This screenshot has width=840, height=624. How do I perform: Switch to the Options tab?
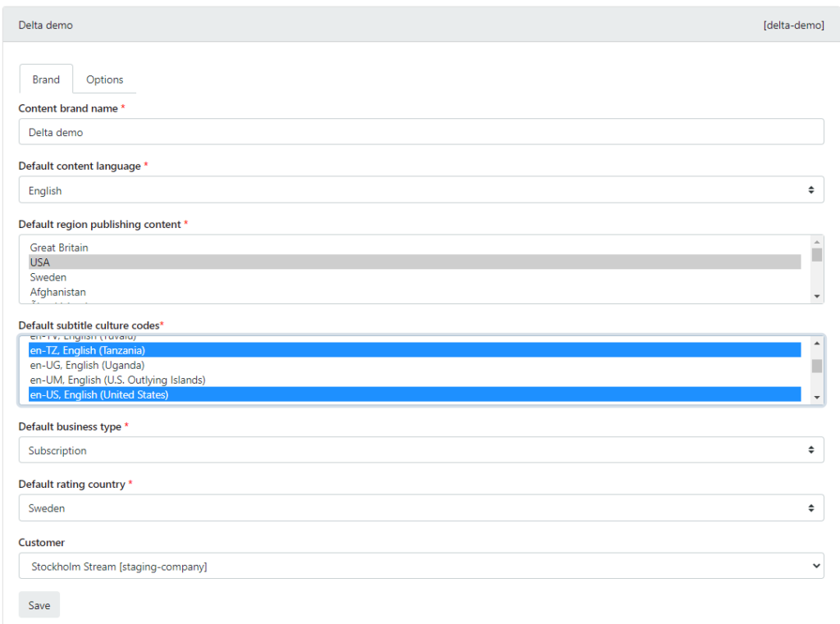[104, 80]
